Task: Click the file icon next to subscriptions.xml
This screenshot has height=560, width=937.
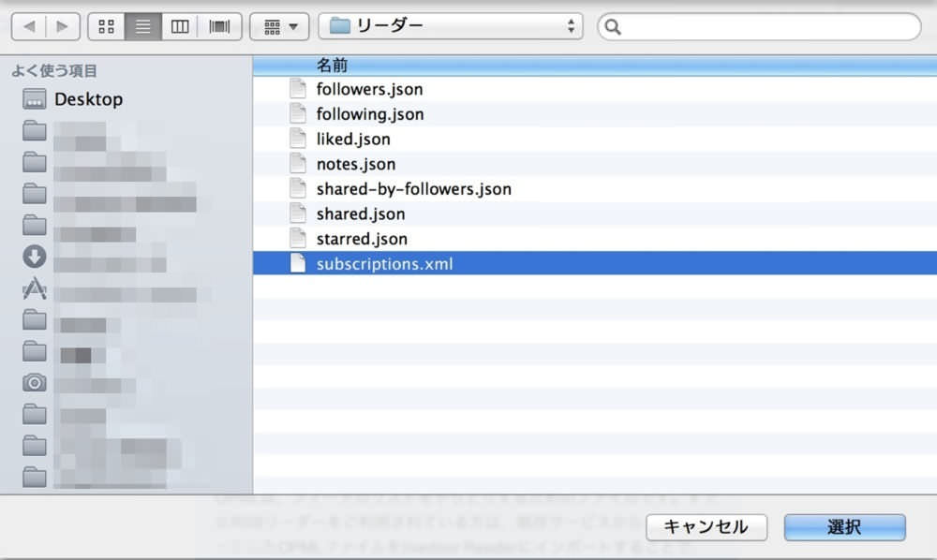Action: click(298, 263)
